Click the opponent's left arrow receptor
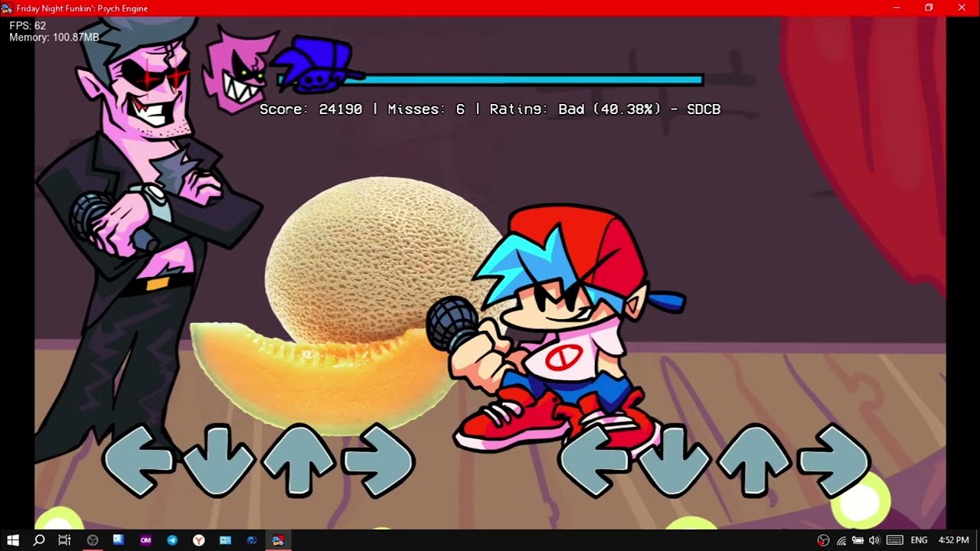The width and height of the screenshot is (980, 551). (139, 461)
